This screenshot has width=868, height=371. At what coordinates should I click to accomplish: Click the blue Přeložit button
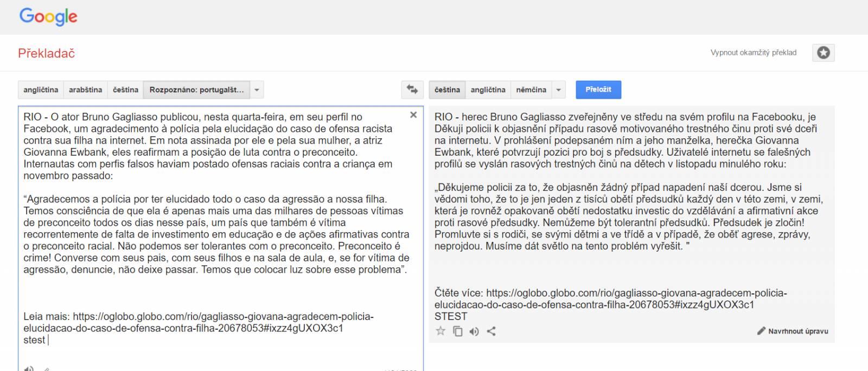(x=598, y=89)
